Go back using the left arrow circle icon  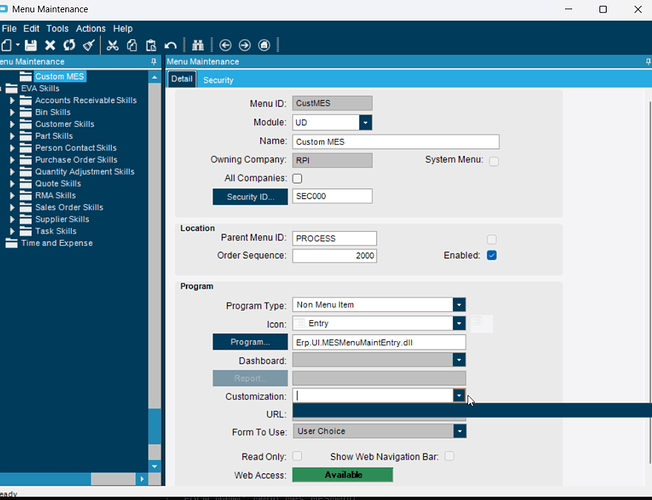225,45
